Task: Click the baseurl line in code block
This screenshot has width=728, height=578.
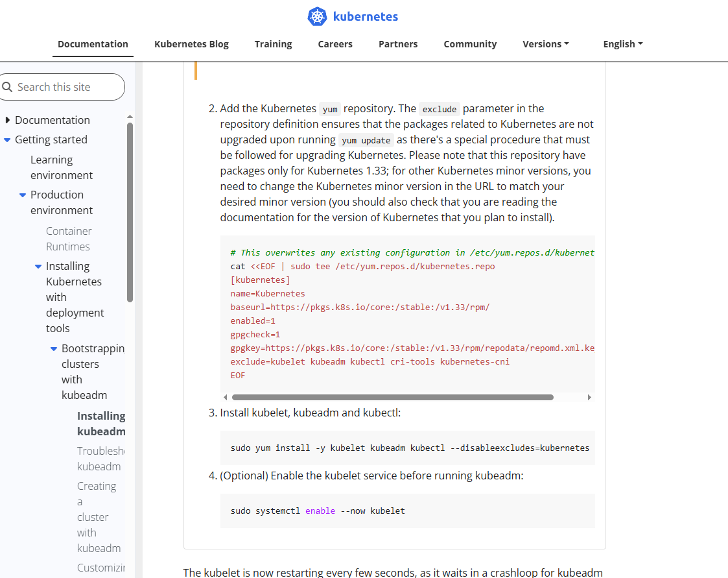Action: point(360,307)
